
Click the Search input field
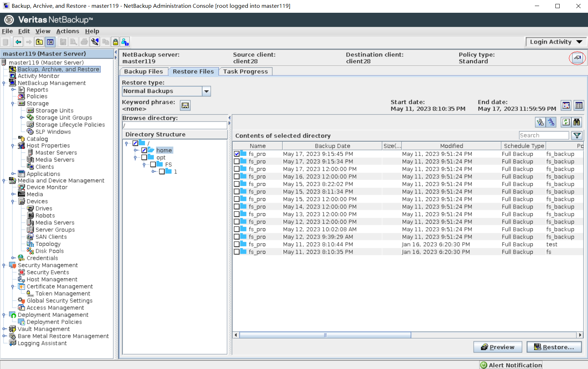click(x=544, y=135)
